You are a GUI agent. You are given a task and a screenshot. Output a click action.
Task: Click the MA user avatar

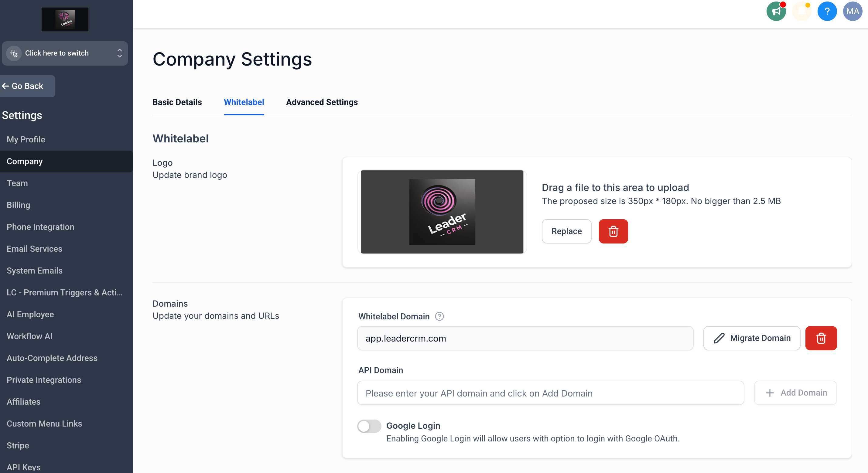[x=852, y=12]
